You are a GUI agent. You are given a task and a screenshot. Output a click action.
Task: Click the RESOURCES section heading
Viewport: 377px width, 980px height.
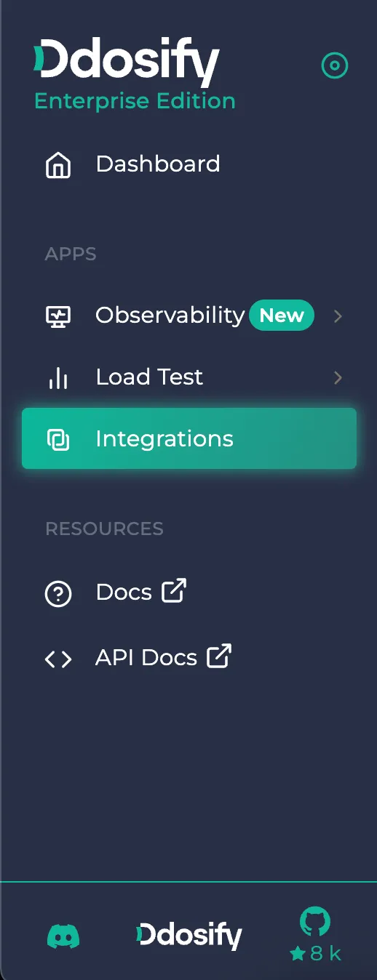[x=104, y=529]
